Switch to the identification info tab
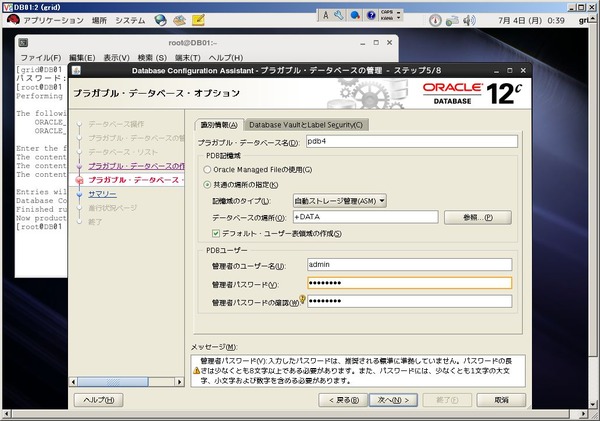Screen dimensions: 600x421 pos(219,125)
